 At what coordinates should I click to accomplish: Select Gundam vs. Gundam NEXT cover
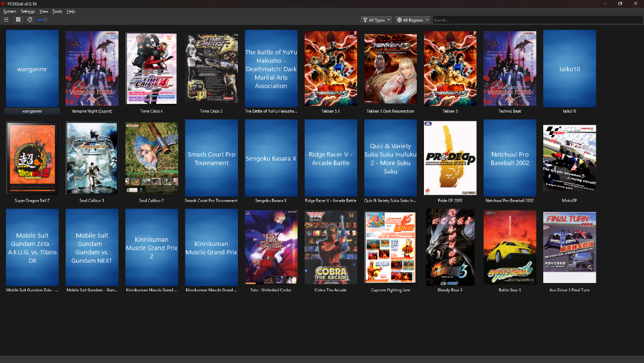92,248
